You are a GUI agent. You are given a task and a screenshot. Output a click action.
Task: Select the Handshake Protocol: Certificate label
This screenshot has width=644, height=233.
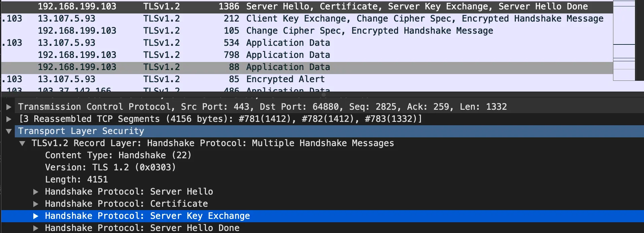pyautogui.click(x=127, y=204)
